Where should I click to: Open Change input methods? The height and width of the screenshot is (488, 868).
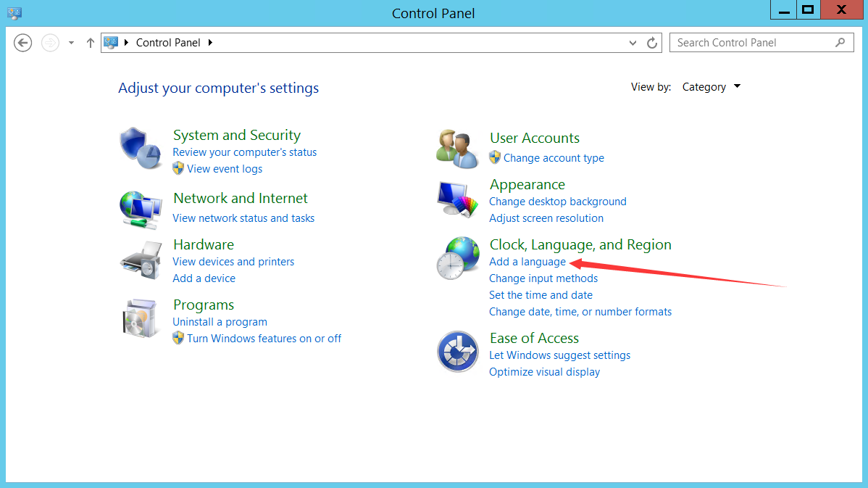tap(543, 278)
